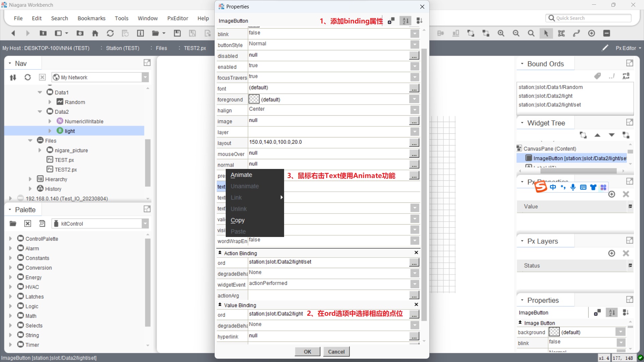644x362 pixels.
Task: Click sort alphabetical icon in Properties dialog
Action: (406, 21)
